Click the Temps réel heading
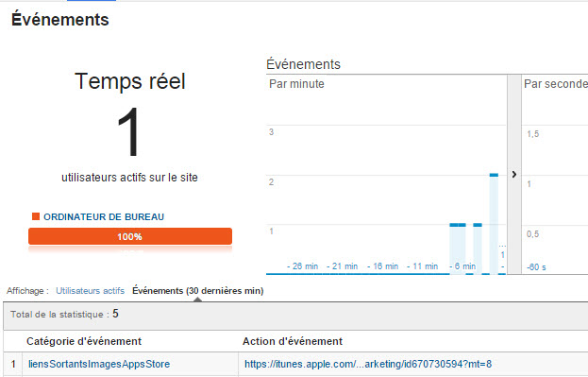The height and width of the screenshot is (377, 588). (x=130, y=81)
